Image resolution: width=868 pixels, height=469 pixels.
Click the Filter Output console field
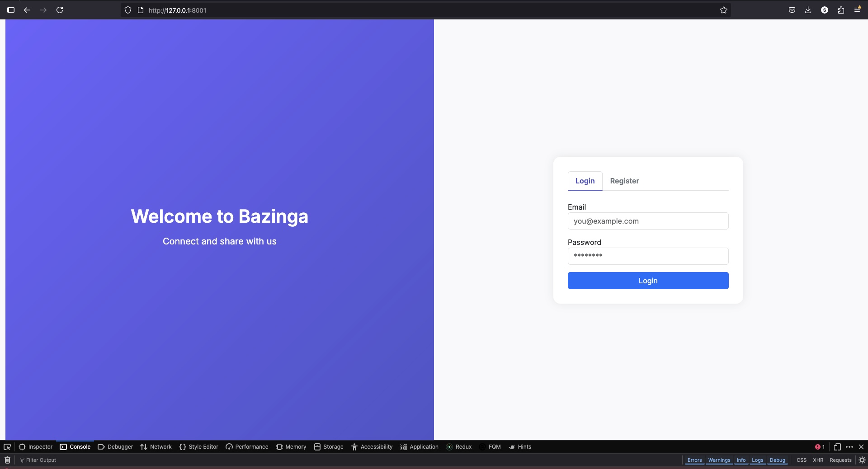click(348, 460)
